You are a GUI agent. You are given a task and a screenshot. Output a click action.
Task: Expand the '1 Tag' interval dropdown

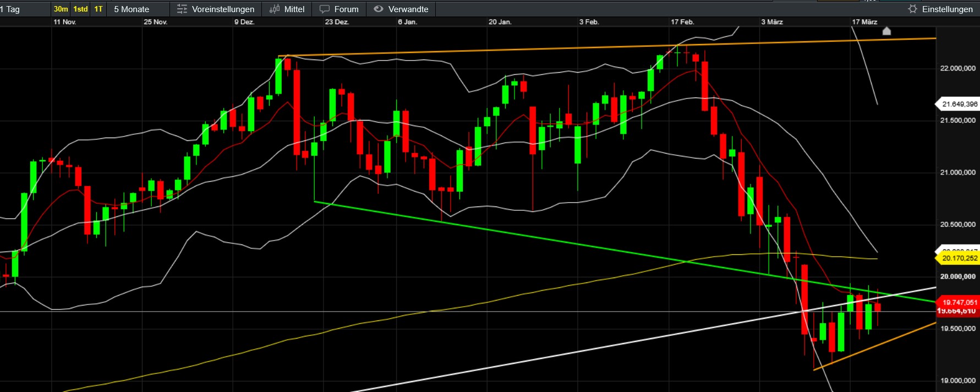pyautogui.click(x=25, y=9)
